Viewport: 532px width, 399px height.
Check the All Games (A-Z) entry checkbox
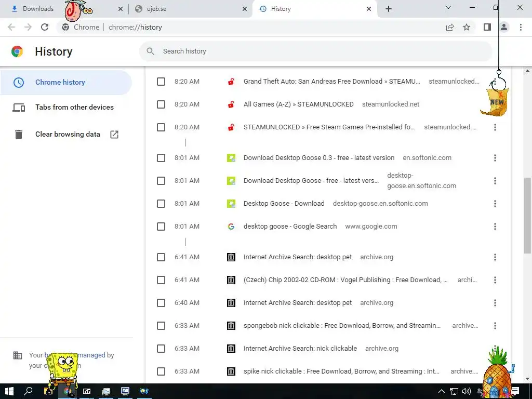[x=161, y=104]
